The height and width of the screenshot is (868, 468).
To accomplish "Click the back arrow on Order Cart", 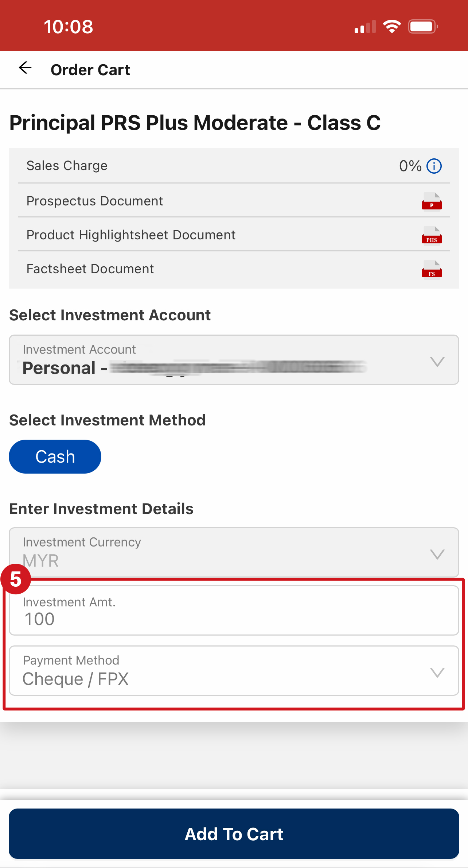I will point(25,68).
